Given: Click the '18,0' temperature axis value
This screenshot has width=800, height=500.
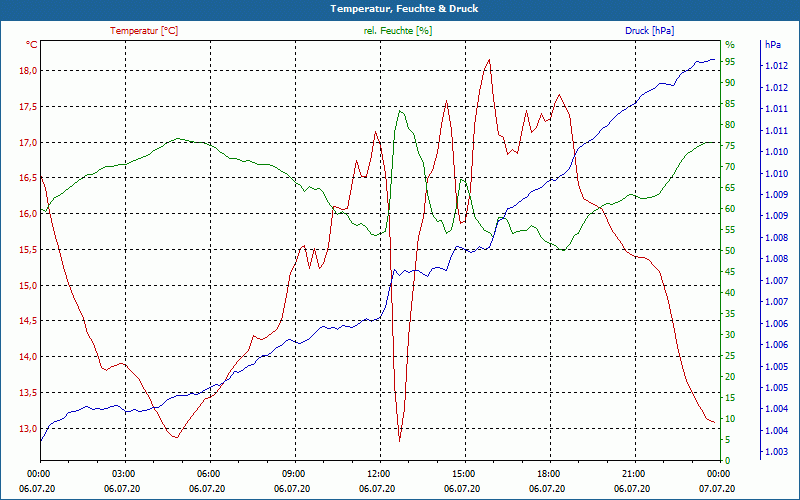Looking at the screenshot, I should coord(29,71).
